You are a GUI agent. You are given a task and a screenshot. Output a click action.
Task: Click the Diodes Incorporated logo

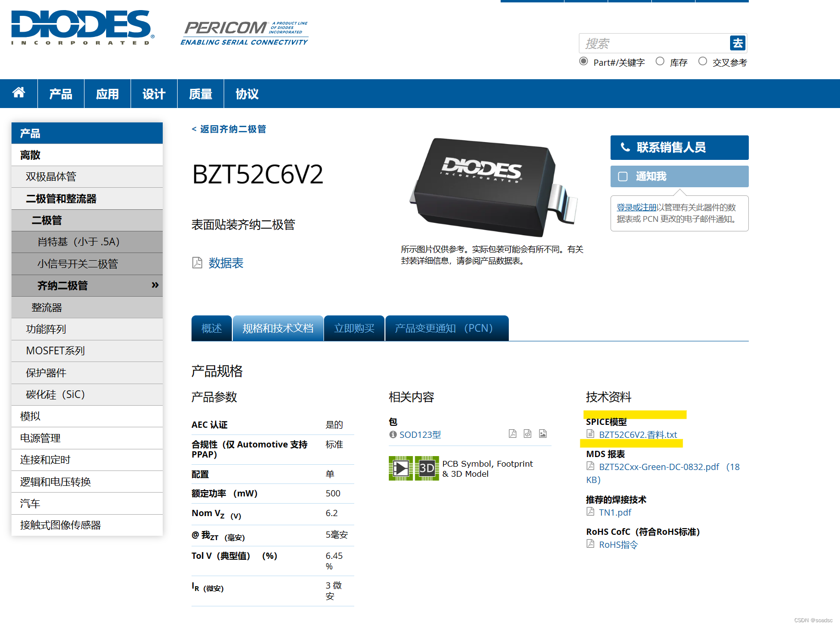click(83, 28)
